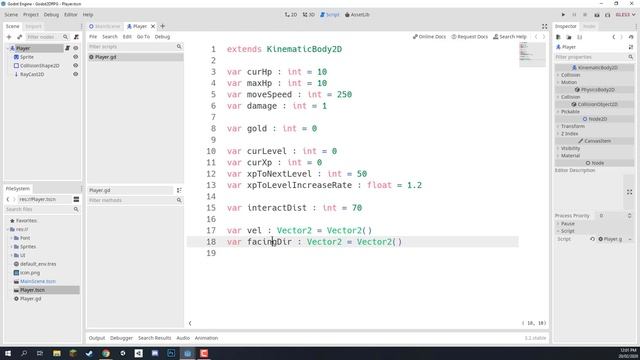Open the script attached to Player node
This screenshot has height=360, width=640.
pos(67,48)
